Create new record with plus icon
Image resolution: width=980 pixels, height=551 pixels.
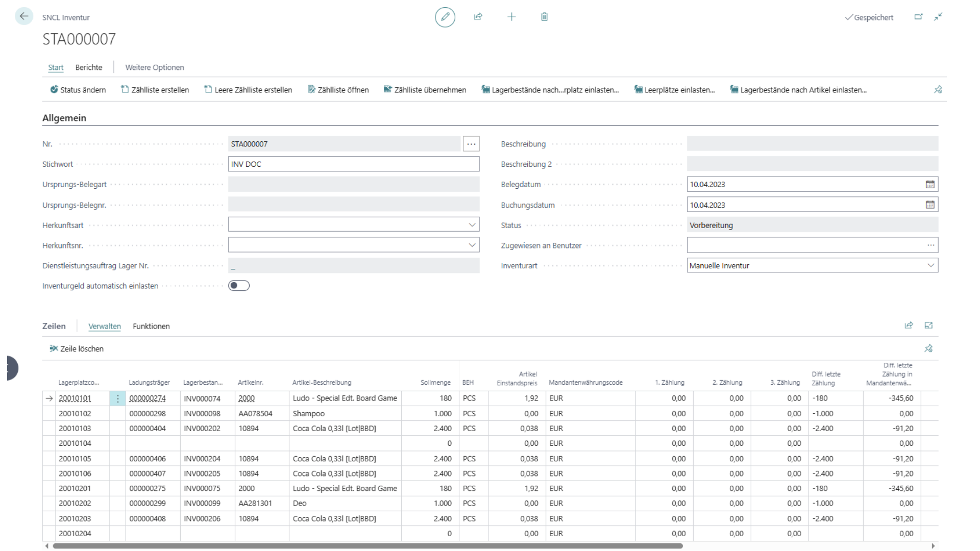pos(511,17)
